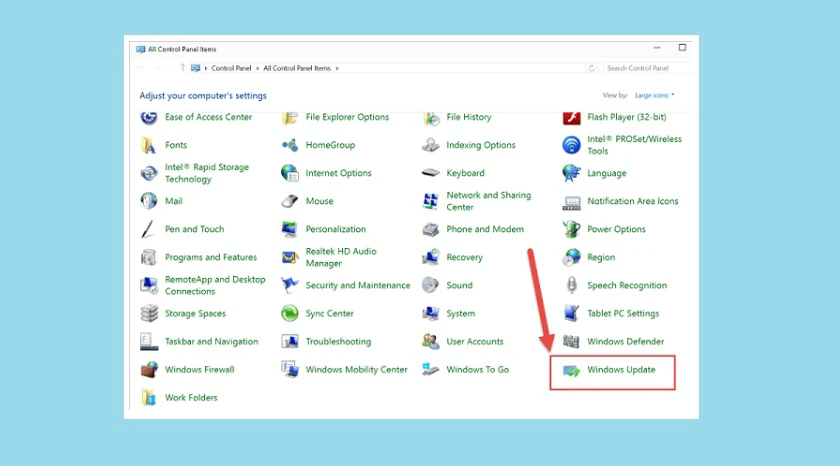Open the Keyboard icon
Image resolution: width=840 pixels, height=466 pixels.
tap(431, 173)
